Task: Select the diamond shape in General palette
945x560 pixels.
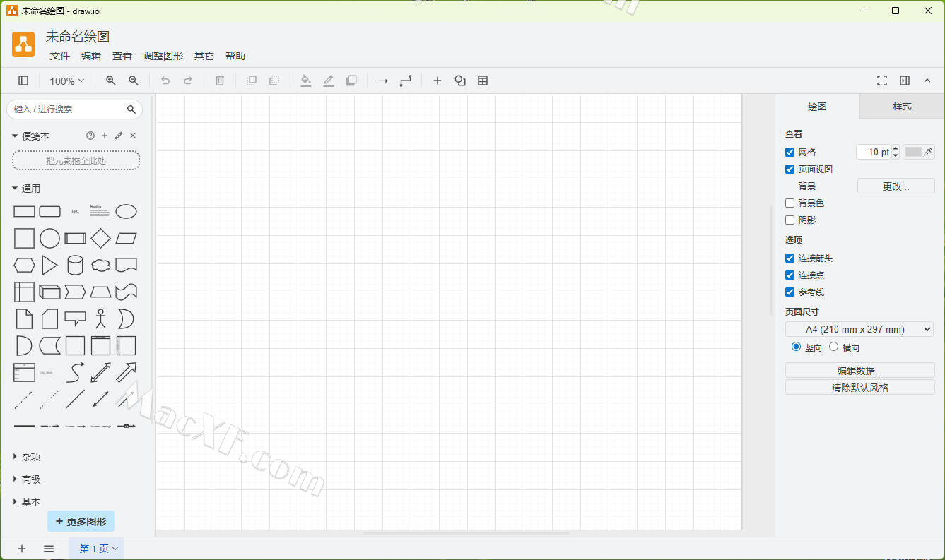Action: coord(100,238)
